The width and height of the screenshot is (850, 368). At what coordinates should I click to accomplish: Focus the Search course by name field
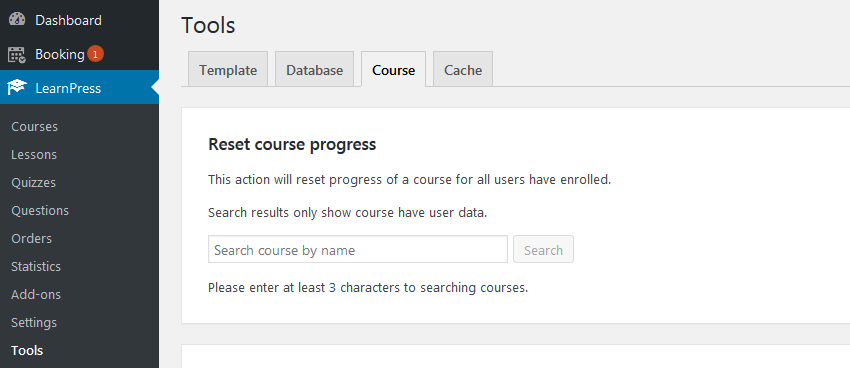(x=358, y=249)
